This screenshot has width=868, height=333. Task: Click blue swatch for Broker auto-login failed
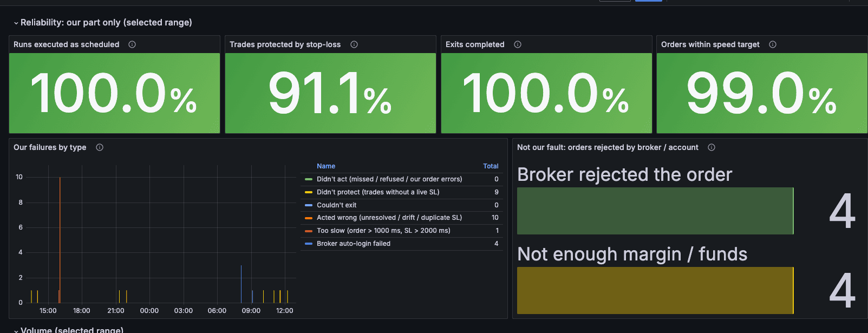click(309, 244)
